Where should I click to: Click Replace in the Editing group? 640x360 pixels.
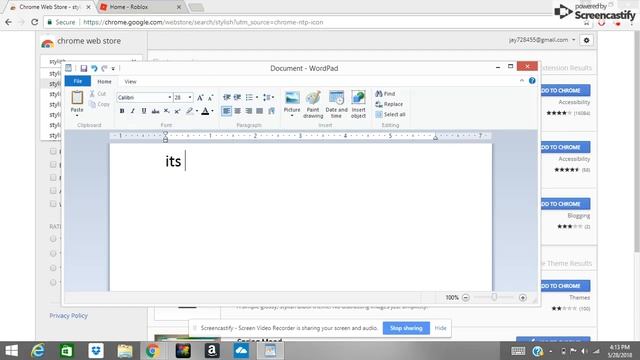pyautogui.click(x=389, y=104)
